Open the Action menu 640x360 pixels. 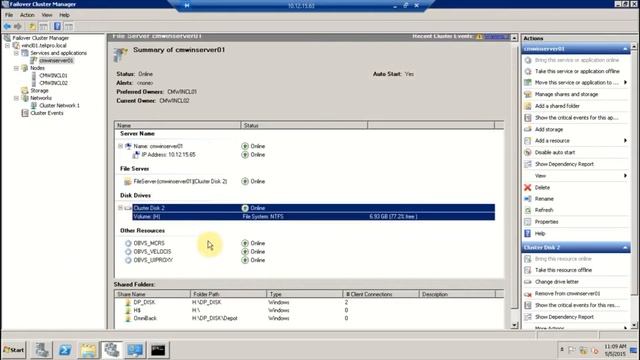coord(27,15)
